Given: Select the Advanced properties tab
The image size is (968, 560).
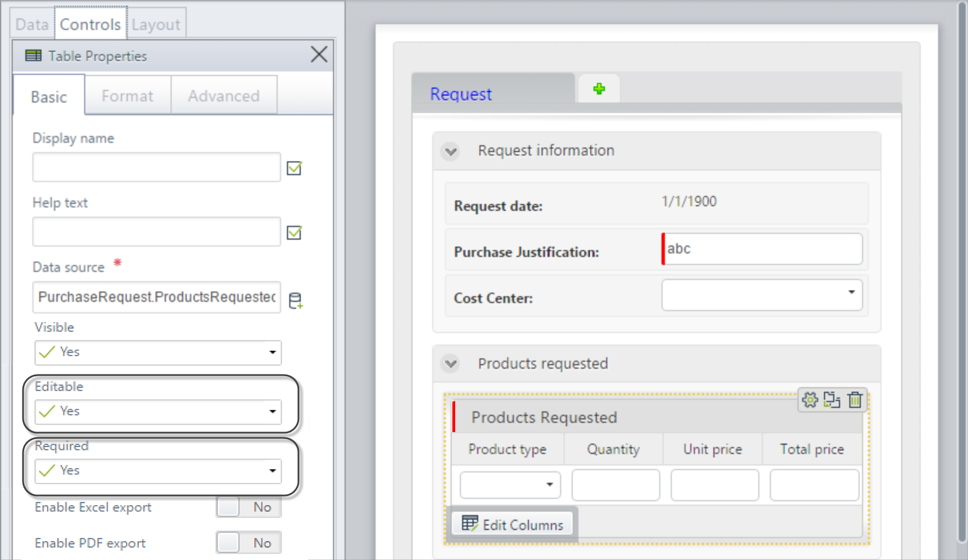Looking at the screenshot, I should tap(224, 96).
